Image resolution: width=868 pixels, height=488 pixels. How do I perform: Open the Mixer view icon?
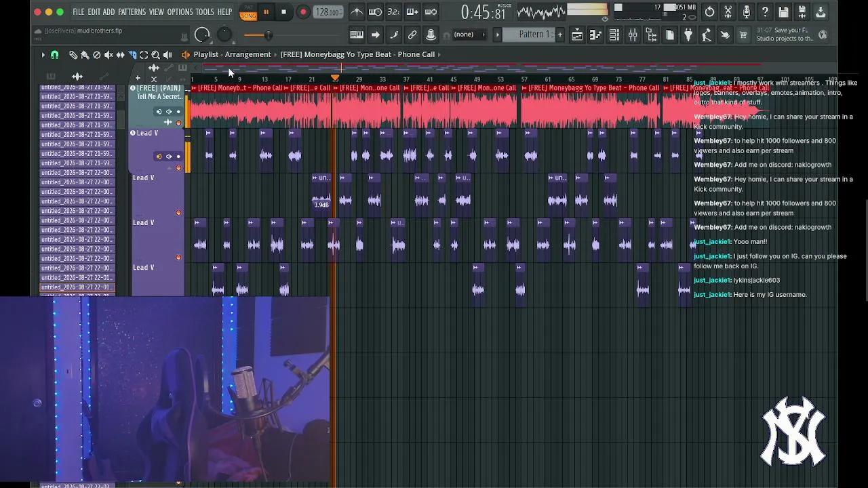point(633,35)
